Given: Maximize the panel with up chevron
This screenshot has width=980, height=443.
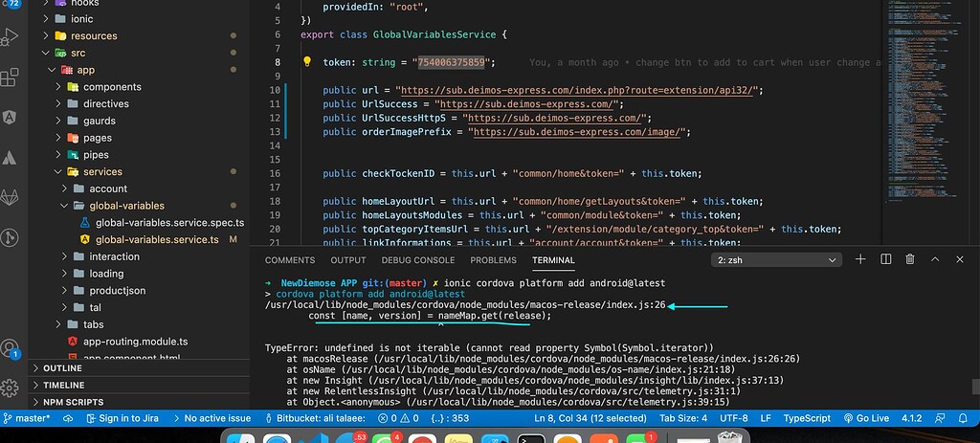Looking at the screenshot, I should point(935,259).
